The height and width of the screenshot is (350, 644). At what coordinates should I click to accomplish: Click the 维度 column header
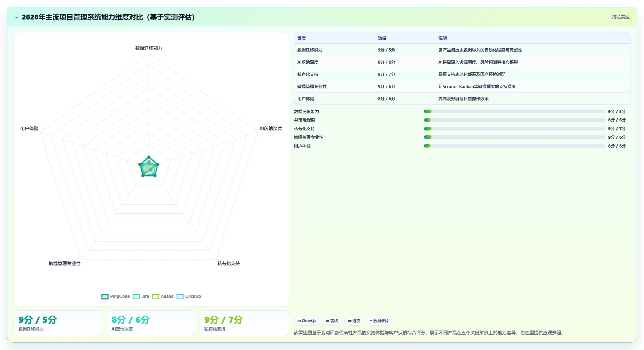click(x=302, y=38)
